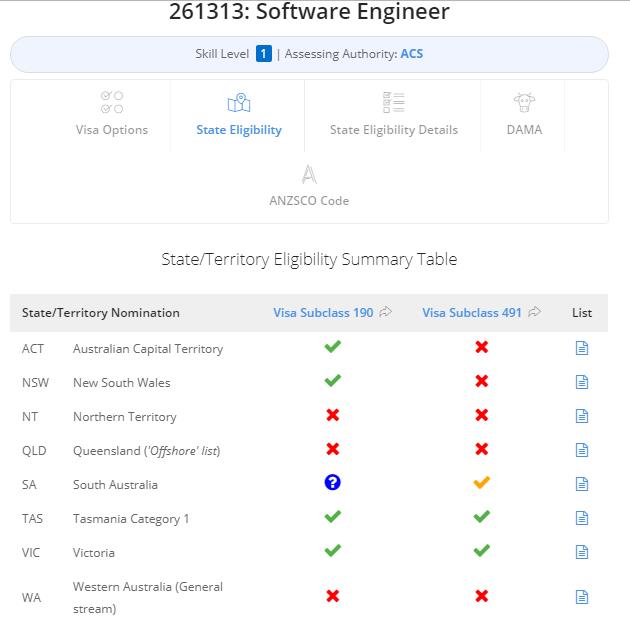Switch to State Eligibility Details tab
Image resolution: width=630 pixels, height=624 pixels.
(x=393, y=115)
